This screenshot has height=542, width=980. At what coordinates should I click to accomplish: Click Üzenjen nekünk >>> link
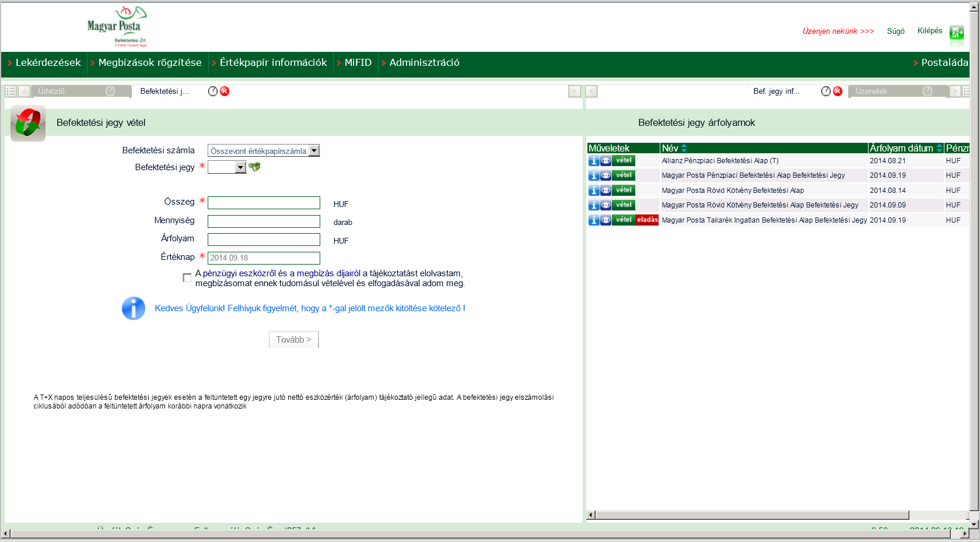click(838, 31)
